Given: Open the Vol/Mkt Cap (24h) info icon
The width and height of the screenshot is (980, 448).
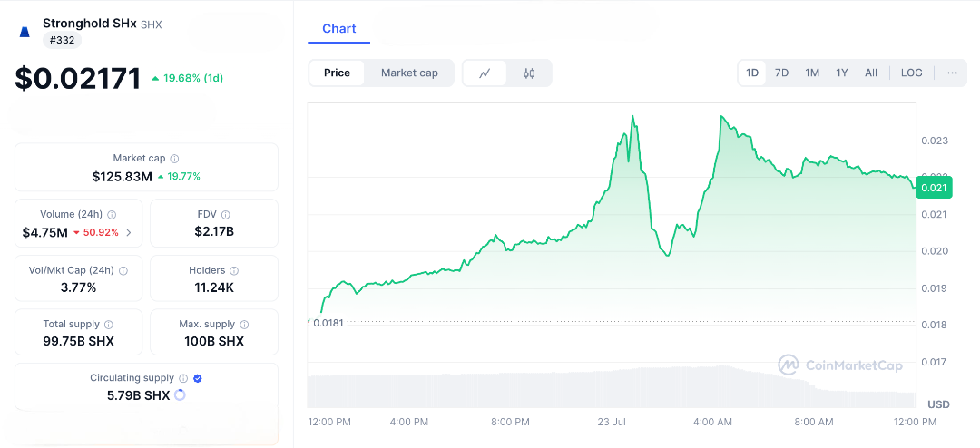Looking at the screenshot, I should (123, 270).
